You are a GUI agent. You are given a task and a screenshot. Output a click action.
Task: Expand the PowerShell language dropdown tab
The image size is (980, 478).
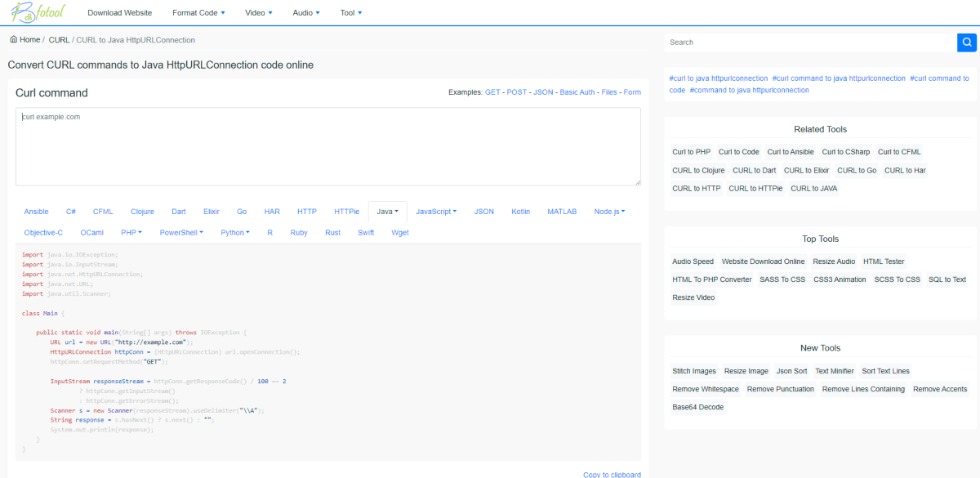[181, 233]
